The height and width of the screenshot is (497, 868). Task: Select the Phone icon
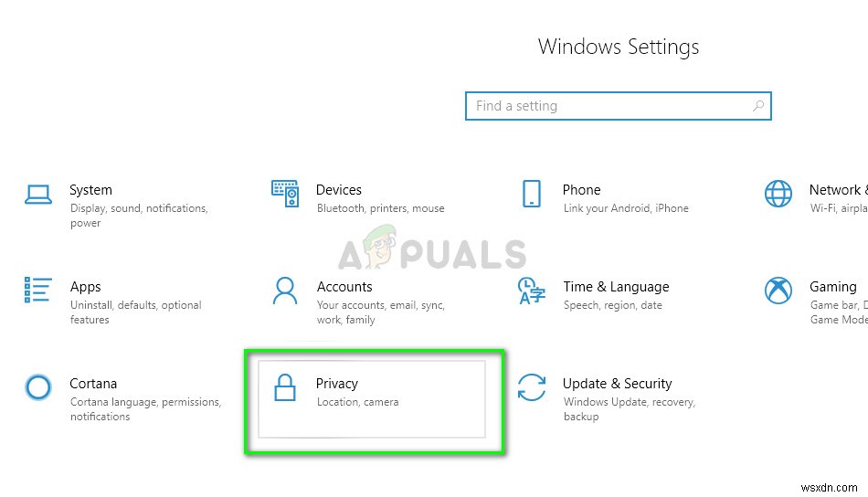click(532, 194)
